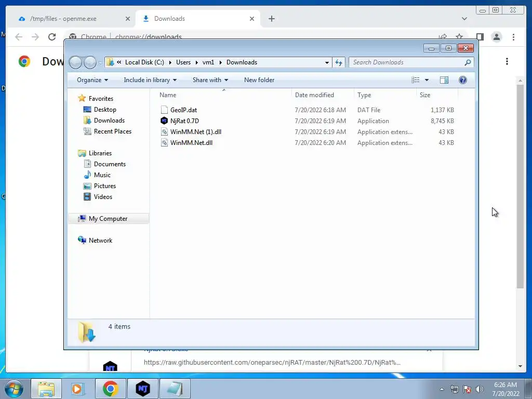Select the WinMM.Net (1).dll file icon
The image size is (532, 399).
pyautogui.click(x=164, y=131)
